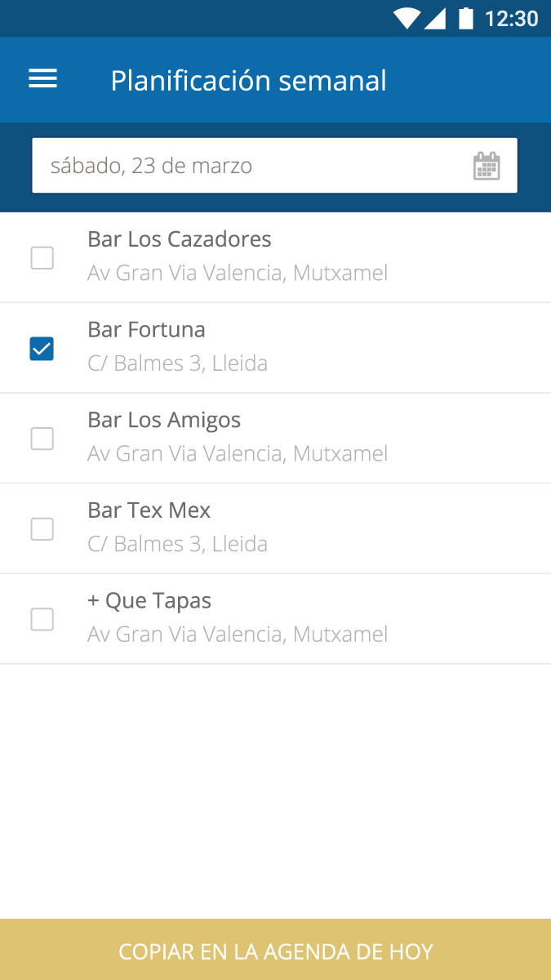Uncheck the Bar Fortuna checkbox
This screenshot has height=980, width=551.
click(42, 349)
